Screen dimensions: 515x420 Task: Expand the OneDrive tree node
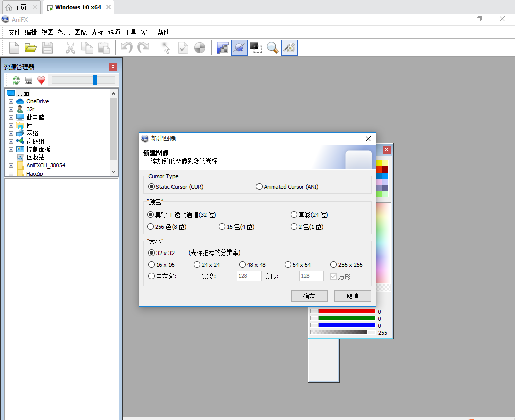11,101
